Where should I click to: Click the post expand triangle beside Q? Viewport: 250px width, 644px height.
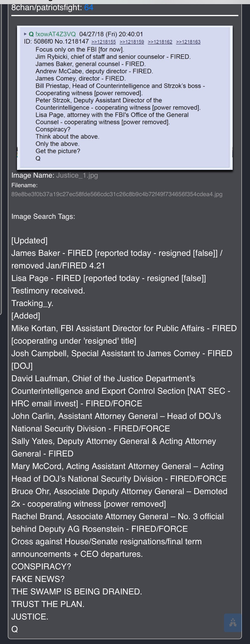click(x=25, y=34)
